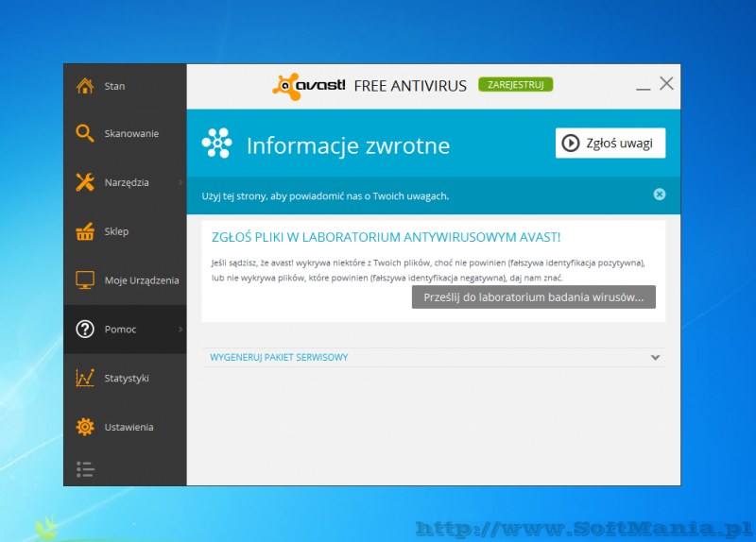The image size is (756, 542).
Task: Open the Statystyki menu label
Action: [127, 379]
